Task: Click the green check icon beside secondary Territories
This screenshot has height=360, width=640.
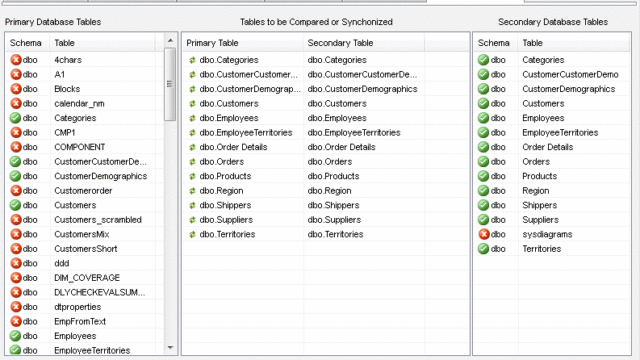Action: [484, 249]
